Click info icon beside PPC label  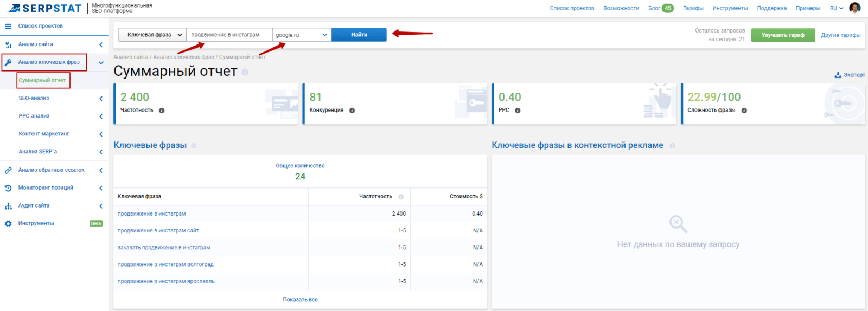(518, 111)
